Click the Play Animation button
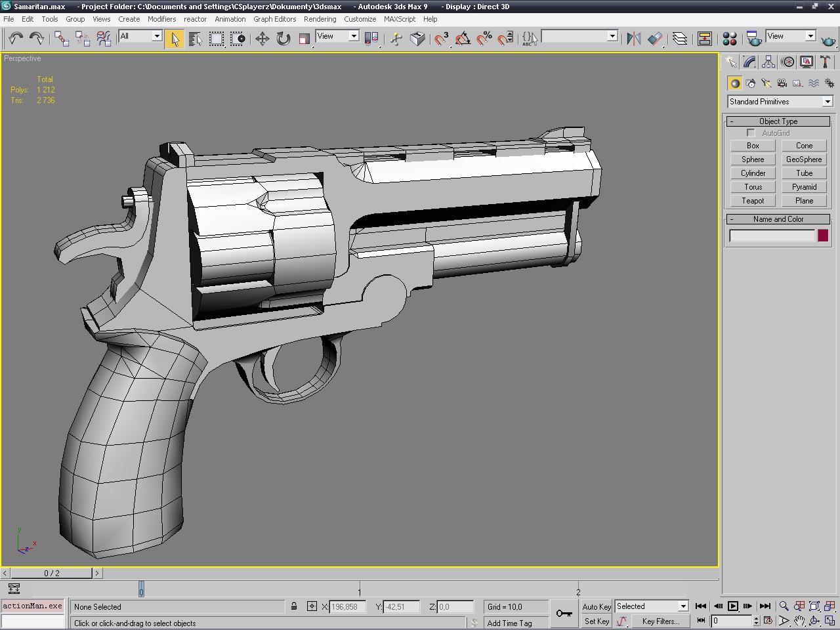The image size is (840, 630). [x=733, y=606]
